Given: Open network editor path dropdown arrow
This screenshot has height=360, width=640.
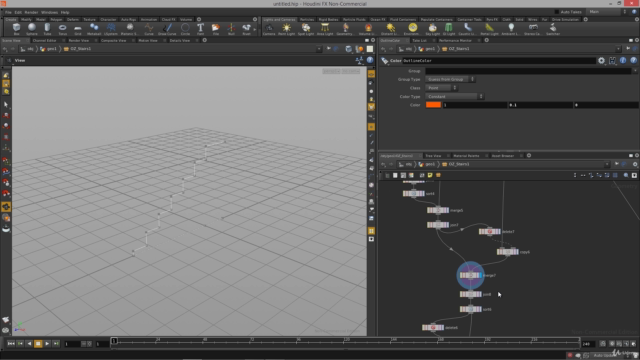Looking at the screenshot, I should [x=607, y=164].
